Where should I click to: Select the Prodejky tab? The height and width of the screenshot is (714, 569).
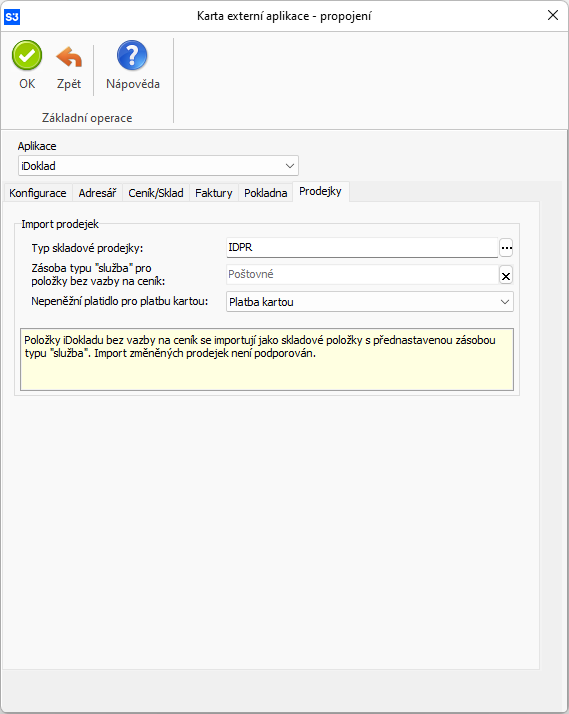pyautogui.click(x=320, y=191)
